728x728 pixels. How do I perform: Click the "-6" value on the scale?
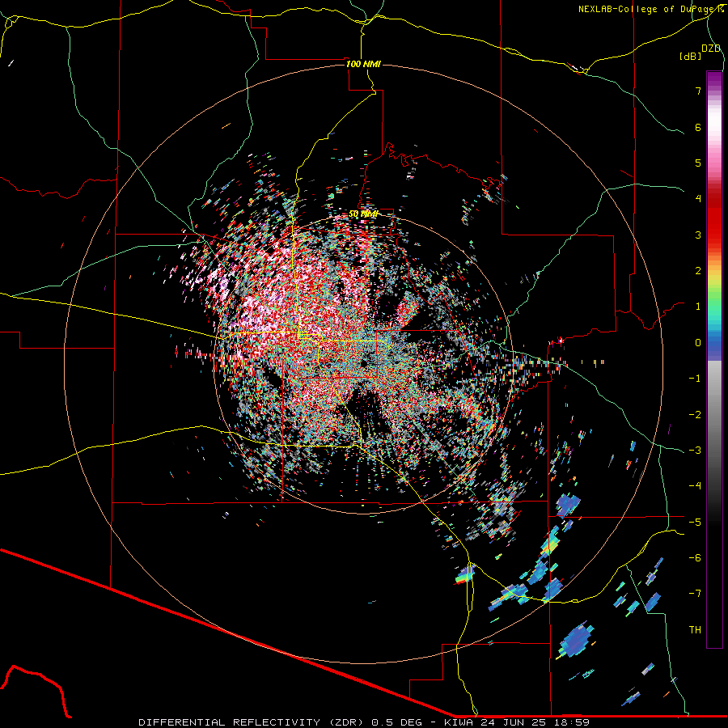(x=695, y=558)
